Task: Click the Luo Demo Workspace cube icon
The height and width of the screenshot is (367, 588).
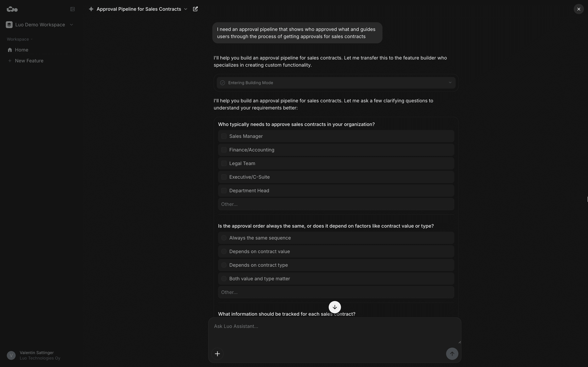Action: 9,25
